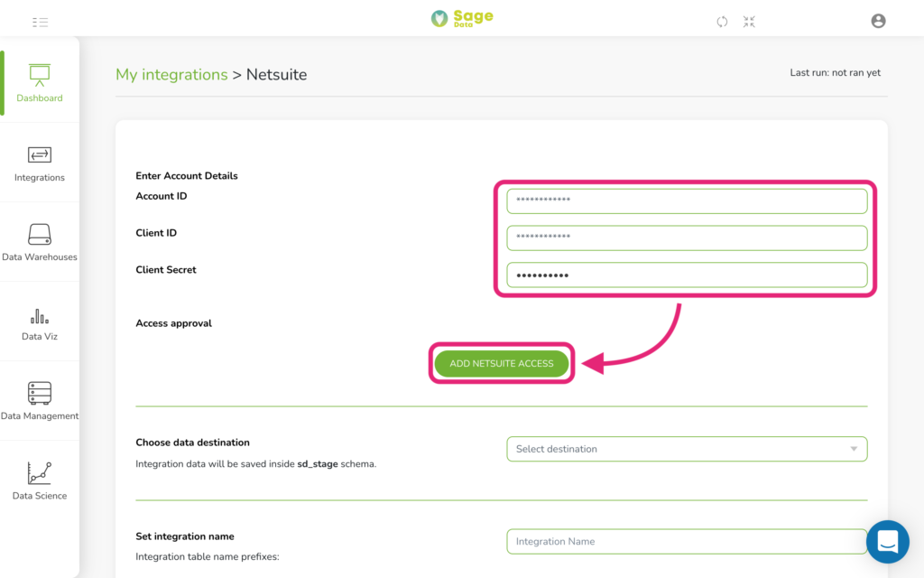Click the 'Netsuite' breadcrumb title

(x=276, y=75)
